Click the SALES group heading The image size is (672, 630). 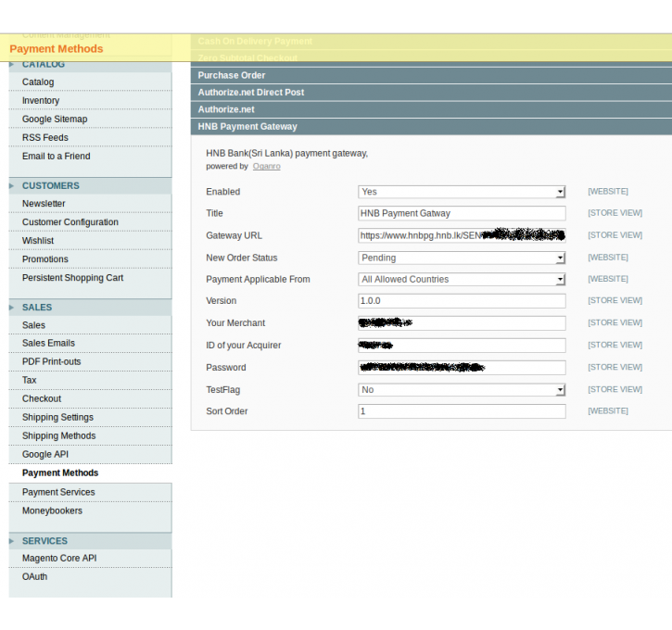(37, 308)
